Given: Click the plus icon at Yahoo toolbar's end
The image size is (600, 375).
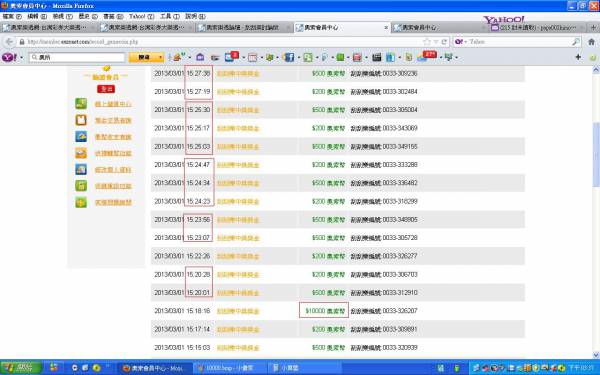Looking at the screenshot, I should (578, 57).
